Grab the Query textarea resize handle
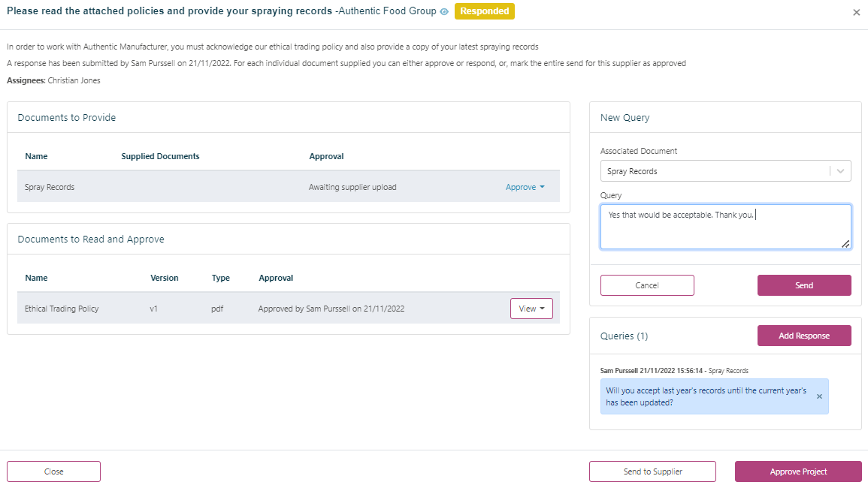The width and height of the screenshot is (868, 488). 845,243
